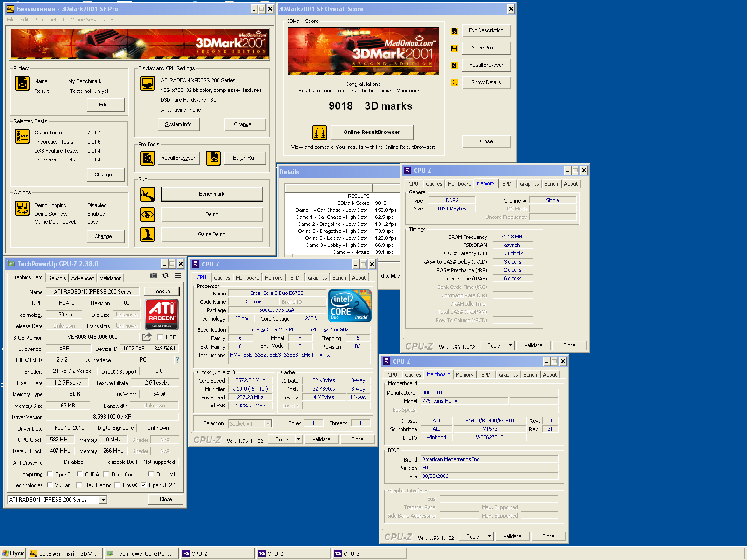Image resolution: width=747 pixels, height=560 pixels.
Task: Toggle the DirectCompute checkbox
Action: tap(106, 475)
